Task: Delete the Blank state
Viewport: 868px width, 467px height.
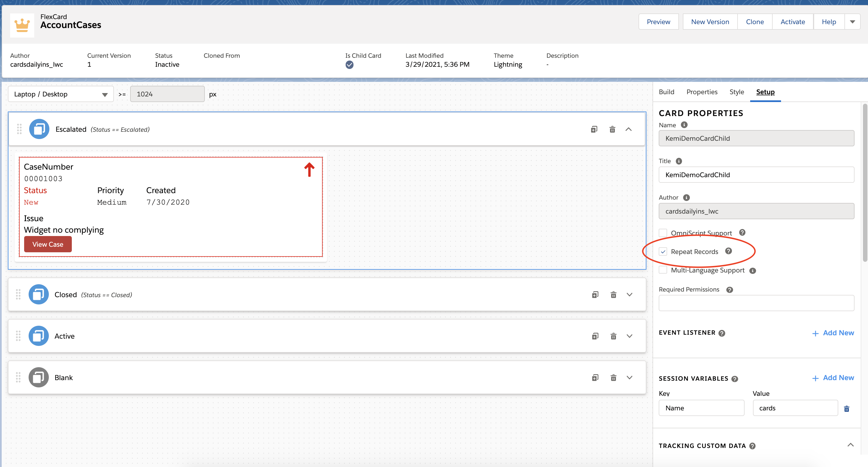Action: coord(613,377)
